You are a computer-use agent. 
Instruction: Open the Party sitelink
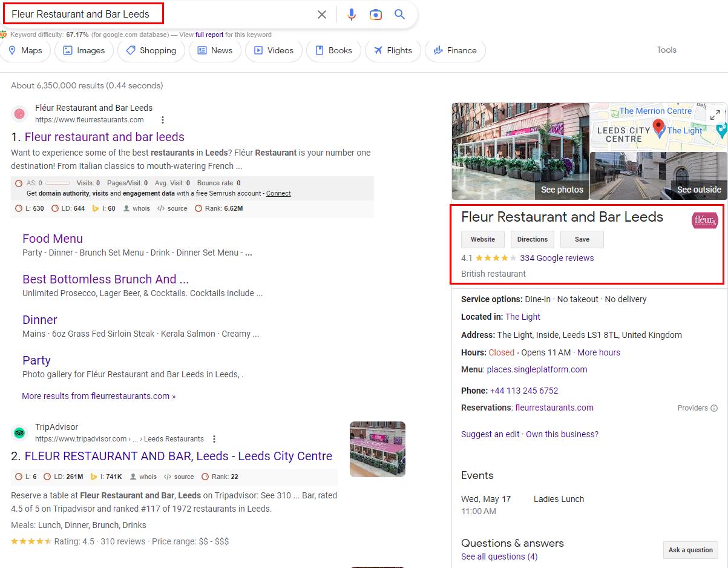[x=36, y=360]
